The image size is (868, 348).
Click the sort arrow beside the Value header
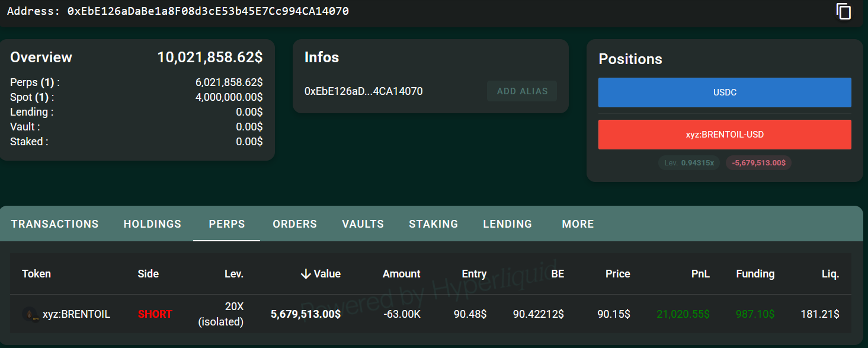[306, 274]
